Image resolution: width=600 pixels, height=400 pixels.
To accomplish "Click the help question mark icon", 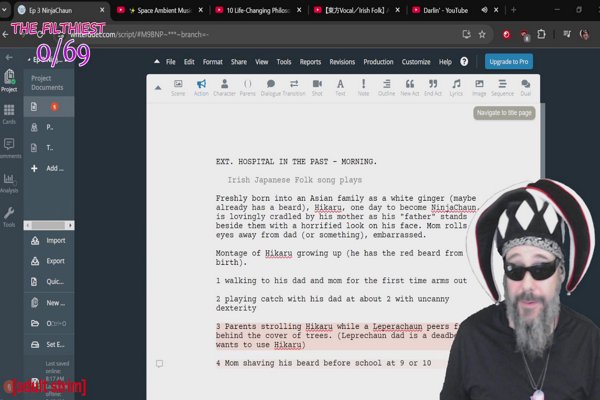I will click(x=464, y=62).
